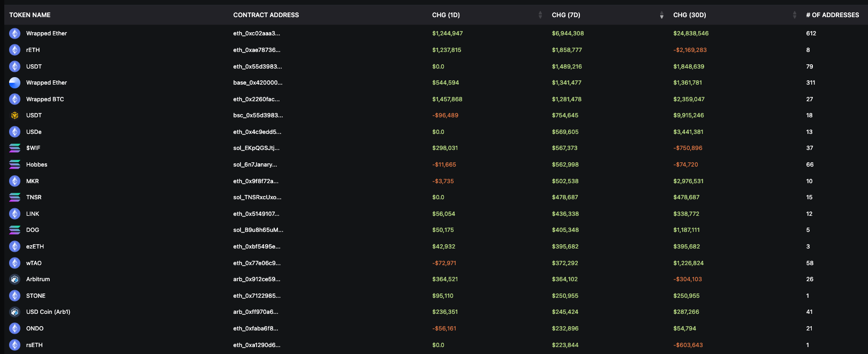Click the negative 1D value -$72,971
Screen dimensions: 868x354
point(444,263)
